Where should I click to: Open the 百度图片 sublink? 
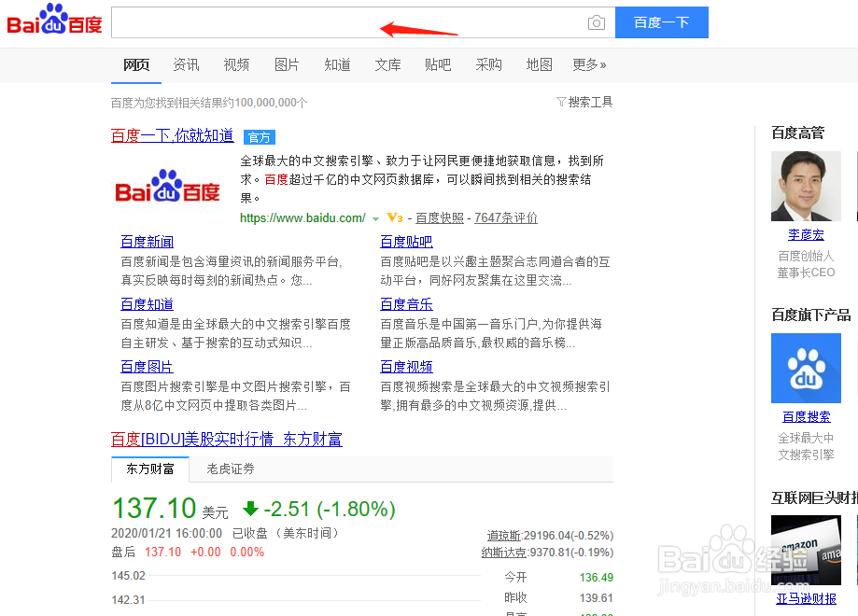point(148,366)
